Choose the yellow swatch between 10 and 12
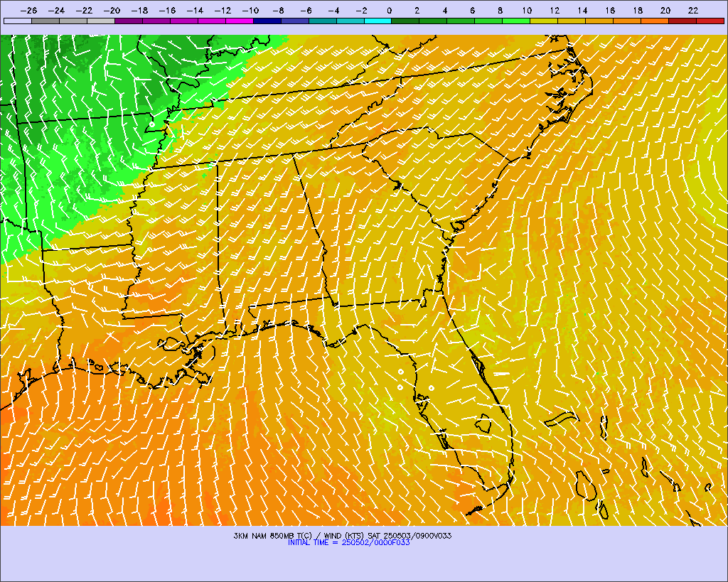This screenshot has height=582, width=728. [x=544, y=21]
